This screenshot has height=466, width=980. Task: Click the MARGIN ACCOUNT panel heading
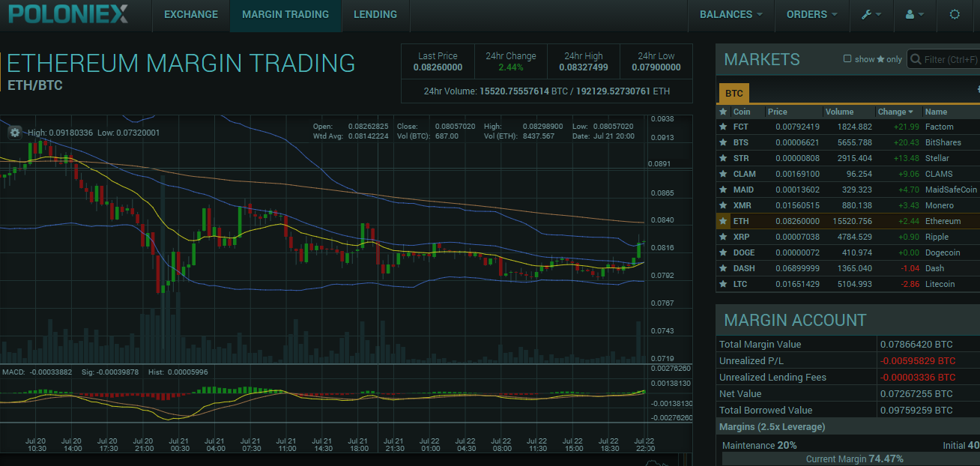coord(795,321)
